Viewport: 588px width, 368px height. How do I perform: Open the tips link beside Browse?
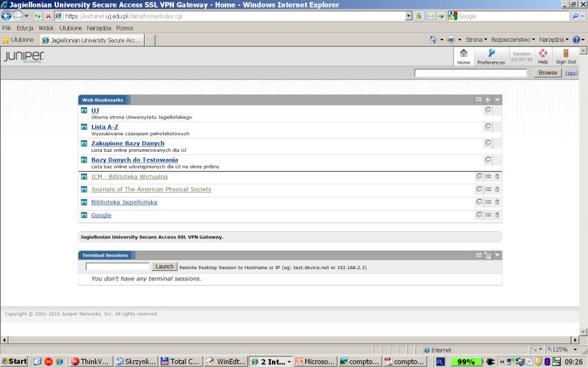tap(571, 73)
